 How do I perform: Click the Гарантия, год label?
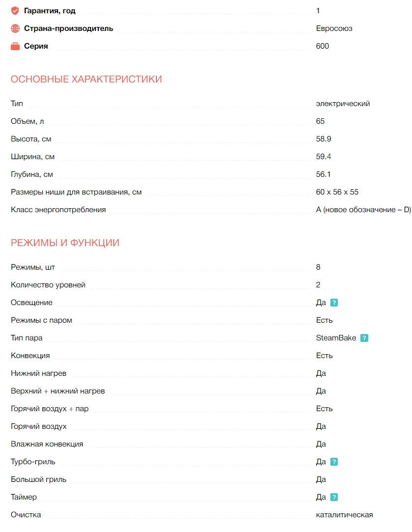pyautogui.click(x=50, y=11)
